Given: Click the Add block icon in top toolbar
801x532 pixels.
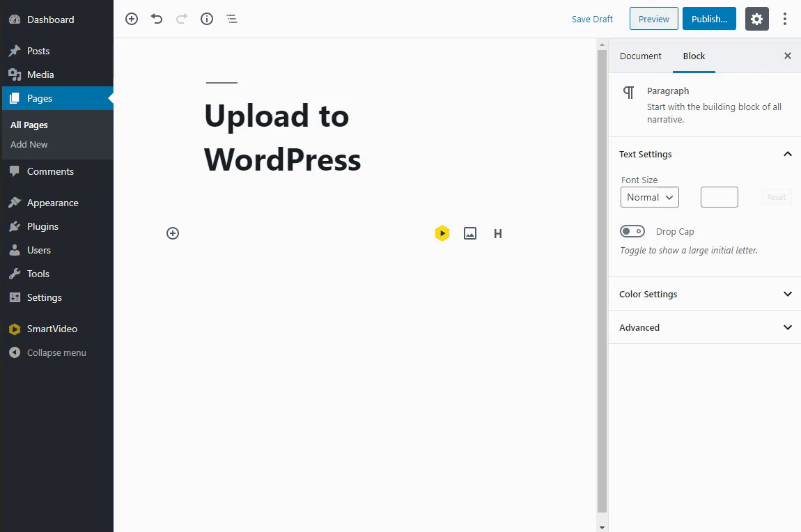Looking at the screenshot, I should [132, 19].
